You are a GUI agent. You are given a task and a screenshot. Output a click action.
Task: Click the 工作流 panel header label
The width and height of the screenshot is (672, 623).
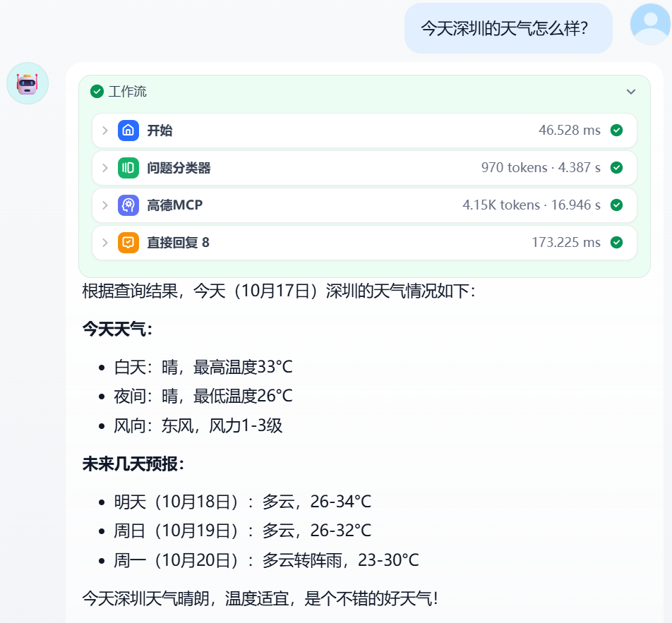[124, 92]
